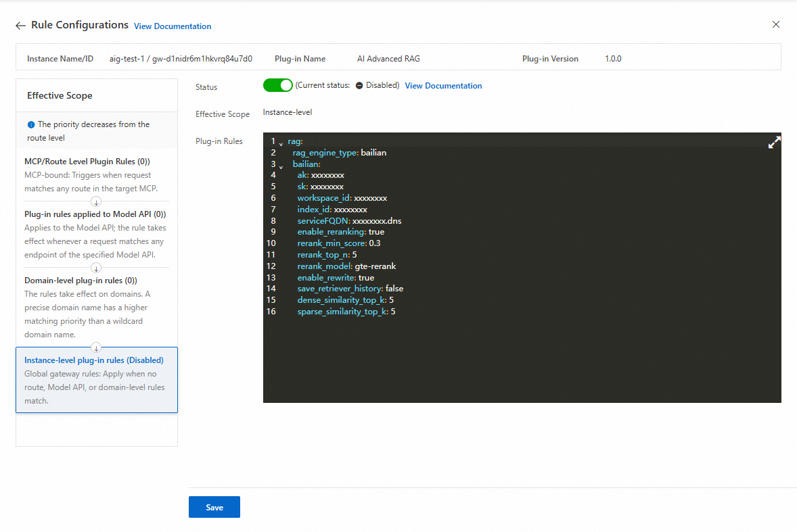Click workspace_id line in code editor
Screen dimensions: 797x532
342,198
